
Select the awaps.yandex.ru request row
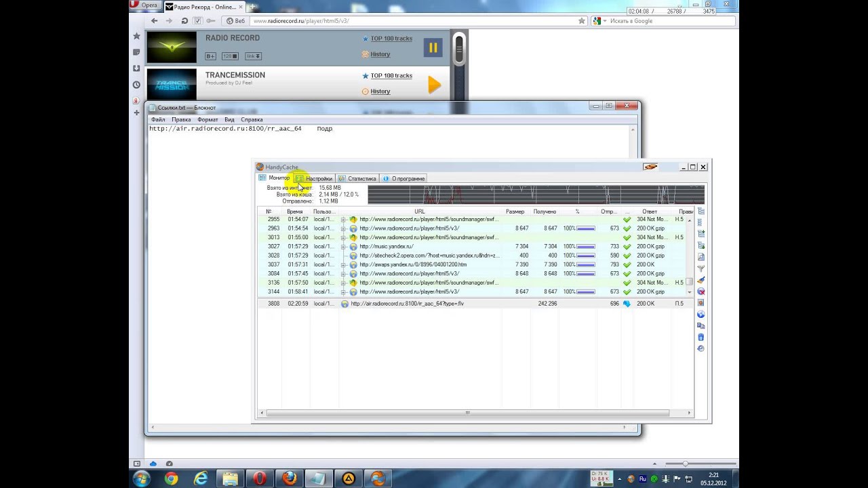click(x=472, y=264)
